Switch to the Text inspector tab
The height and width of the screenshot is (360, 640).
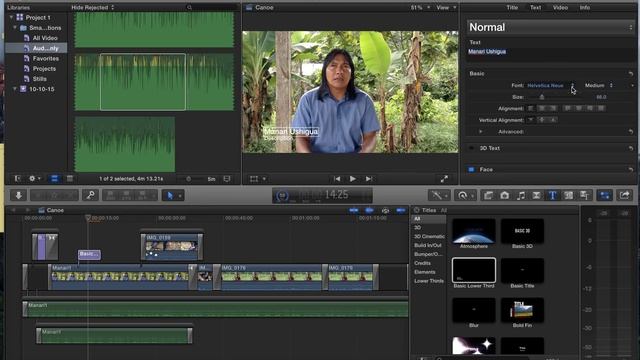[x=536, y=7]
